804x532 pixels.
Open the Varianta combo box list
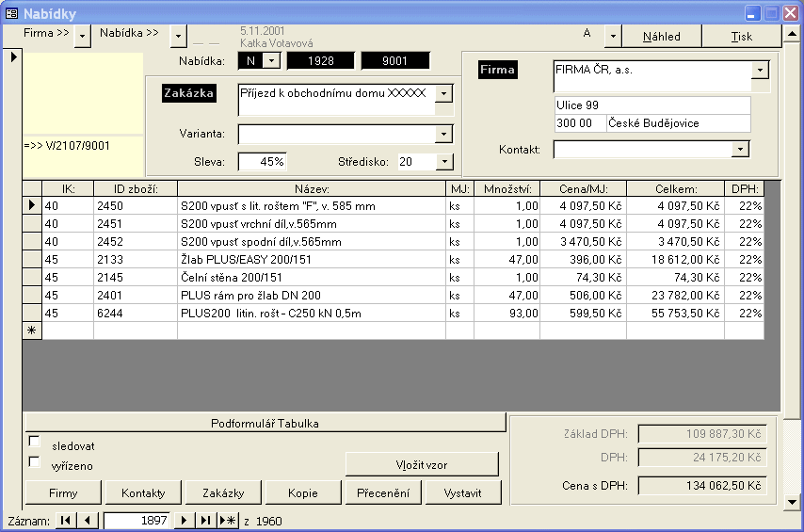[444, 135]
